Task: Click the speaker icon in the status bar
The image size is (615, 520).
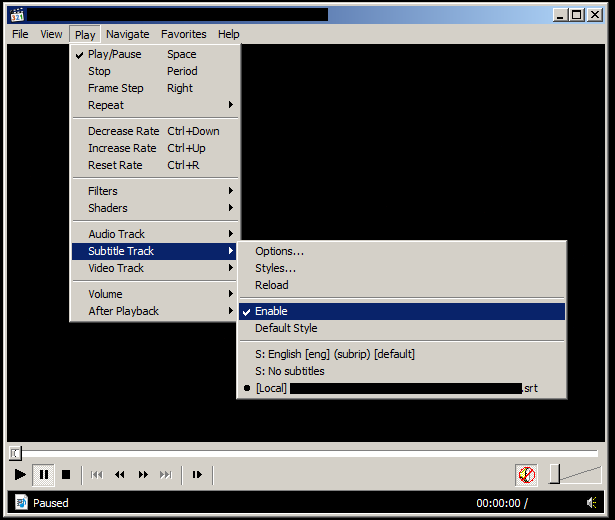Action: pyautogui.click(x=591, y=502)
